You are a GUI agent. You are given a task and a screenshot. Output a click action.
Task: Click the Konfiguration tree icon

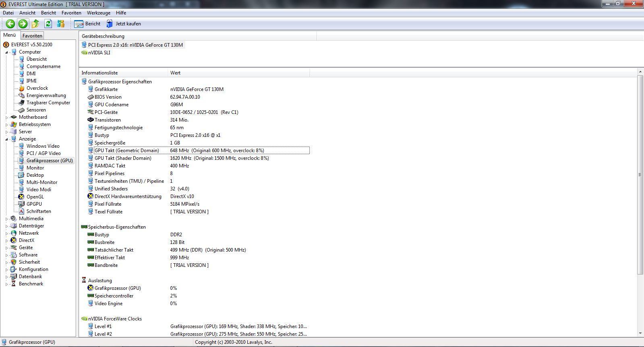click(x=14, y=269)
